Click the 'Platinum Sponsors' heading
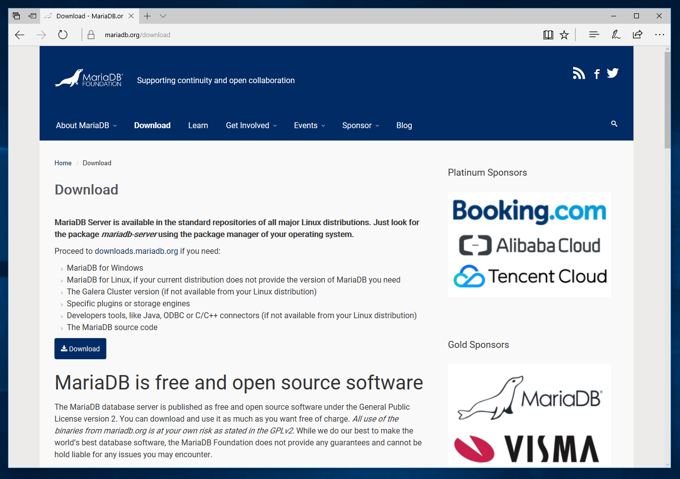This screenshot has width=680, height=479. 487,173
